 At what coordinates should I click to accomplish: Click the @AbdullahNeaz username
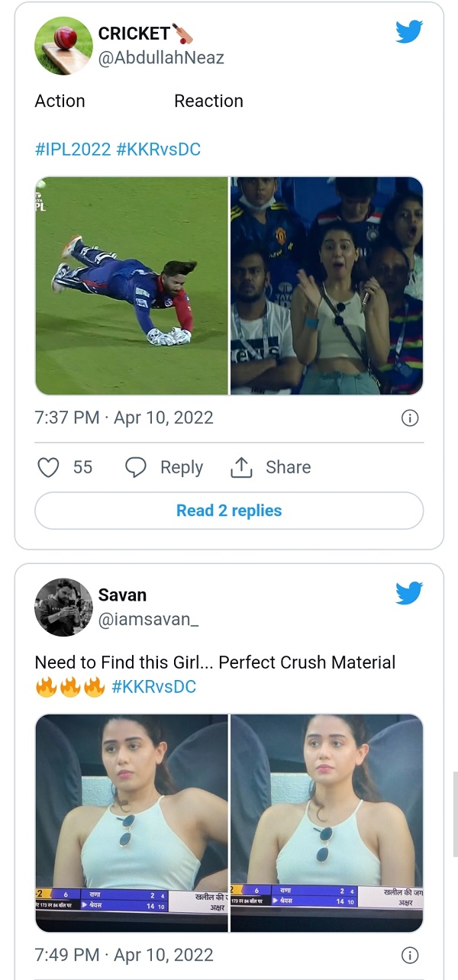[x=161, y=56]
